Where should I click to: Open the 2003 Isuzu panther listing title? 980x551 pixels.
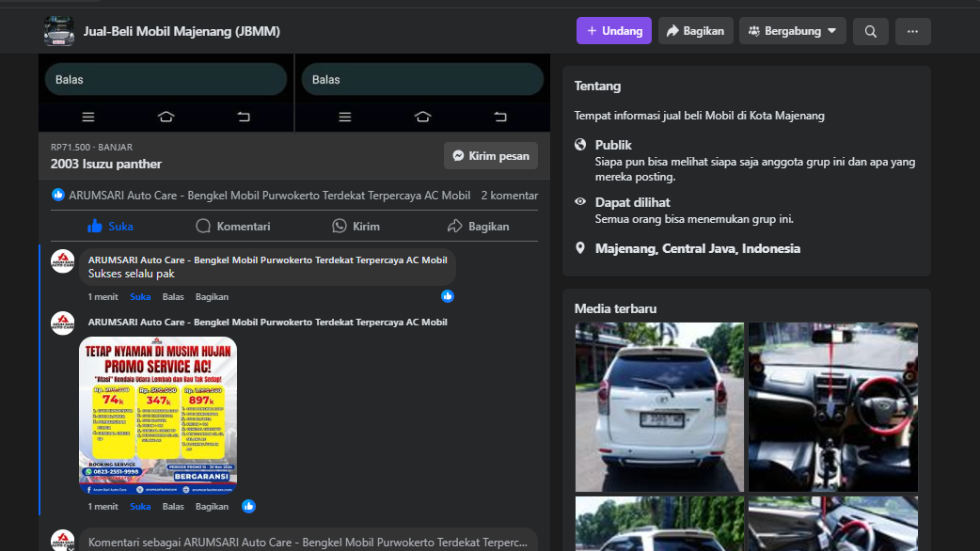point(106,164)
